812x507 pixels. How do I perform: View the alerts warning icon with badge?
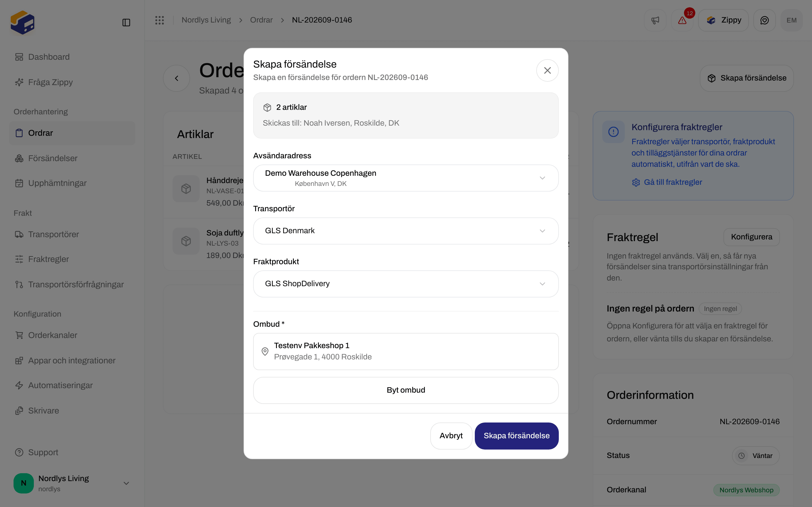point(683,20)
